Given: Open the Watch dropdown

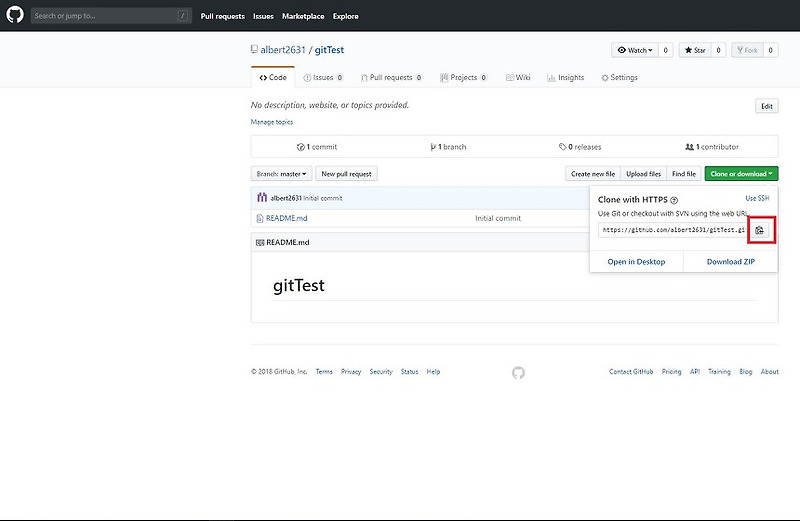Looking at the screenshot, I should 635,50.
